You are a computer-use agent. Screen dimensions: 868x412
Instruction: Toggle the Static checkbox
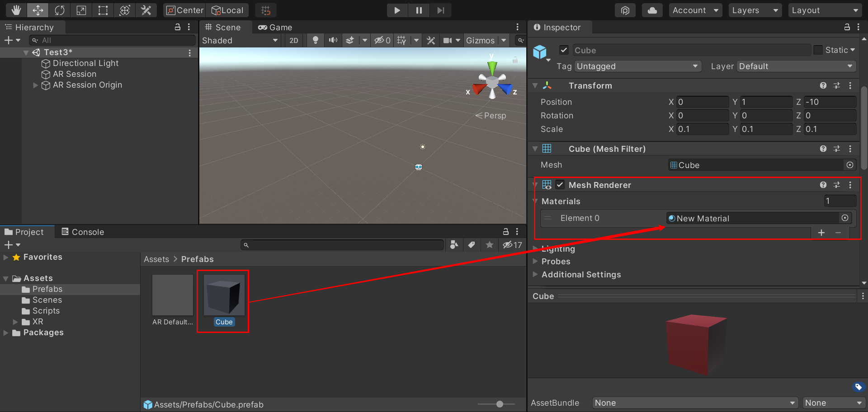click(x=818, y=50)
